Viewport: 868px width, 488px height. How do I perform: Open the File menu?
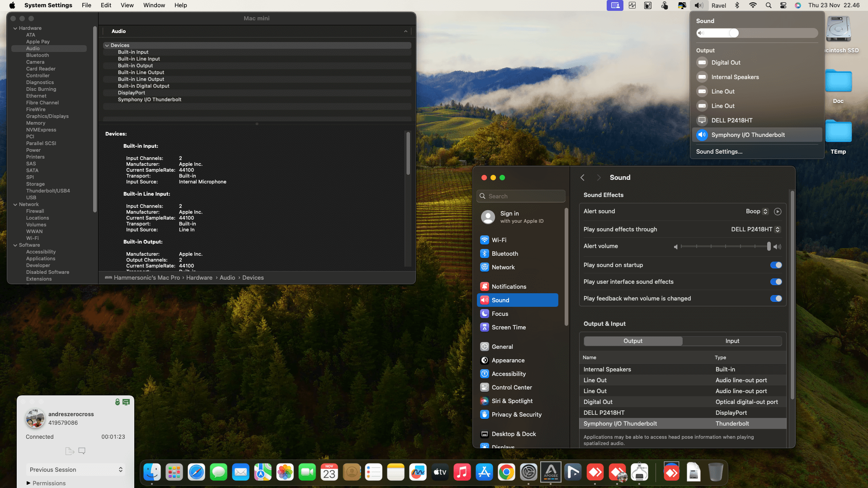click(x=86, y=5)
